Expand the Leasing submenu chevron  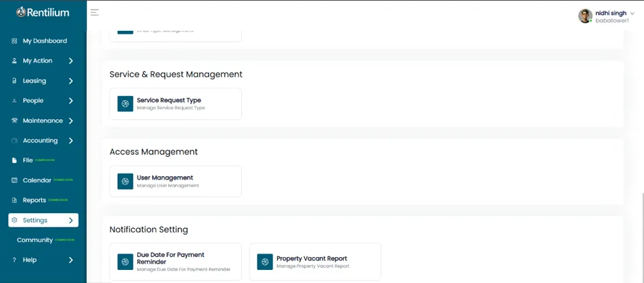[x=71, y=81]
